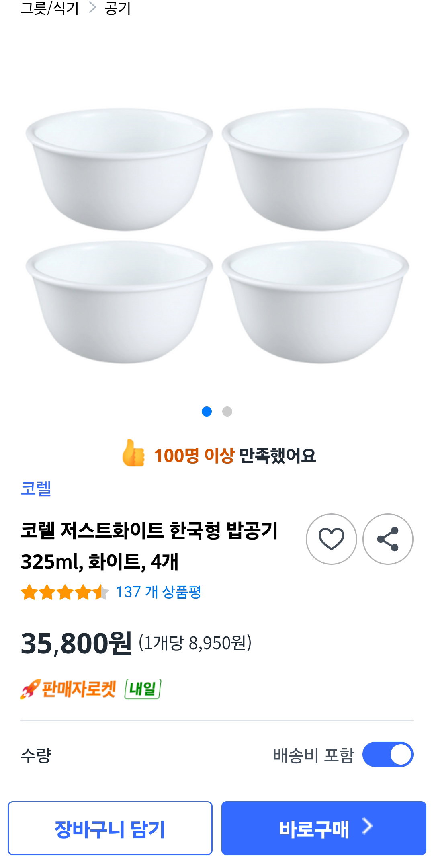
Task: View the 137 개 상품평 reviews
Action: click(158, 592)
